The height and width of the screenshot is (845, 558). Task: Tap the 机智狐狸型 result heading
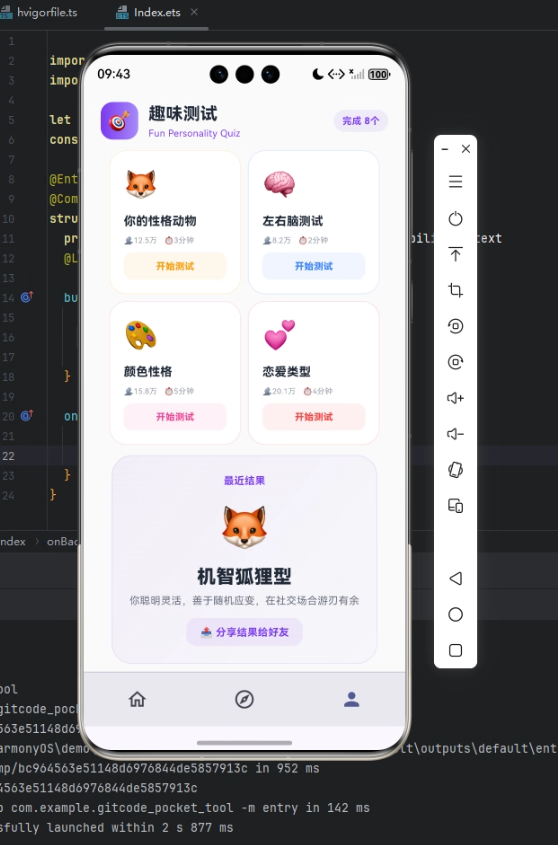(x=244, y=576)
